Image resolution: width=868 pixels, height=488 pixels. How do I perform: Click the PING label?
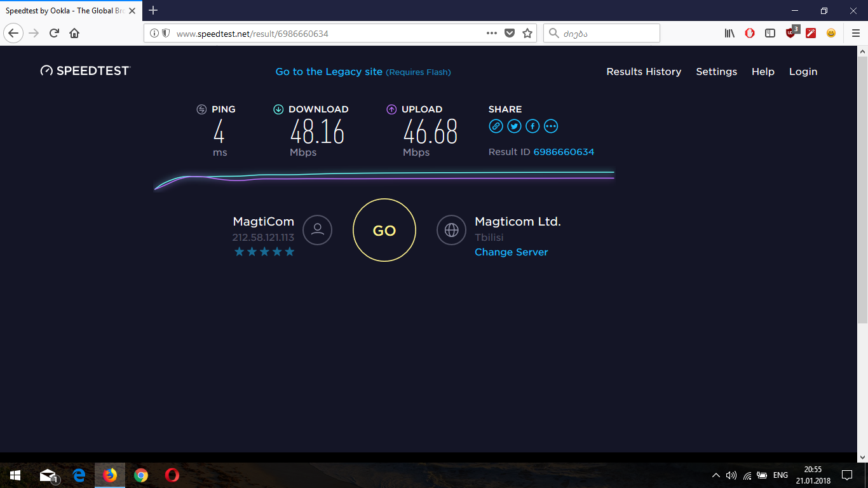[224, 109]
